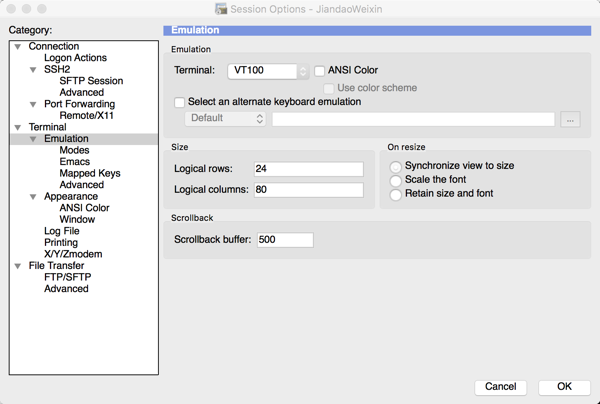Collapse the File Transfer category
600x404 pixels.
coord(18,266)
